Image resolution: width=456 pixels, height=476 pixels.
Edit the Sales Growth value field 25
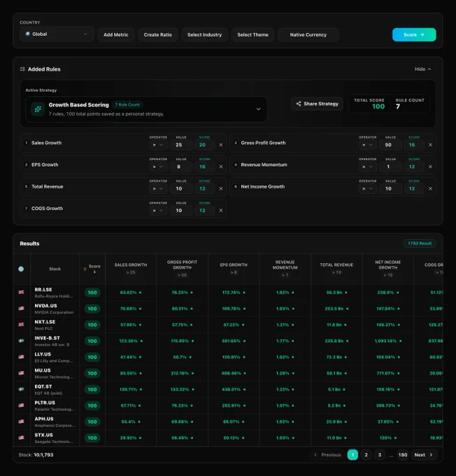coord(181,145)
